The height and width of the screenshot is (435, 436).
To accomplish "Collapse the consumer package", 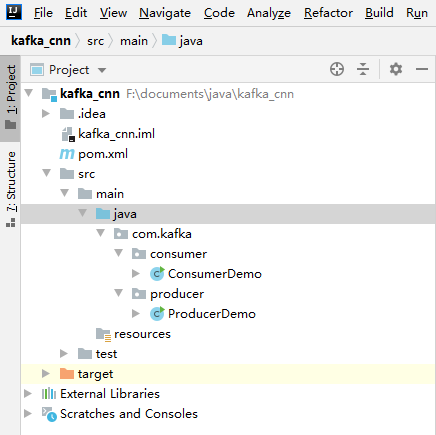I will point(118,253).
